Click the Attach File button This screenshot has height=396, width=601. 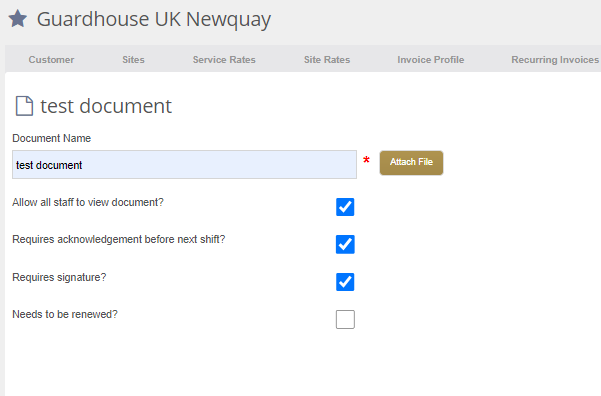(411, 163)
